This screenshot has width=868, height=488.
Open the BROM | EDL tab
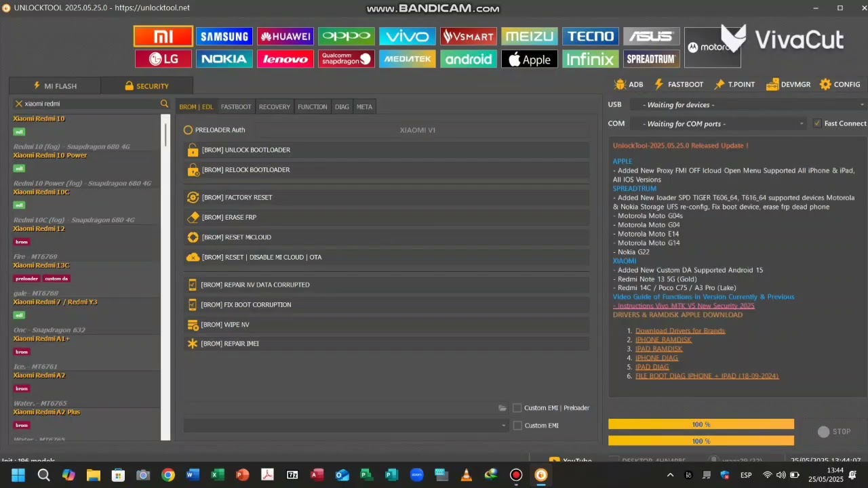pyautogui.click(x=196, y=107)
